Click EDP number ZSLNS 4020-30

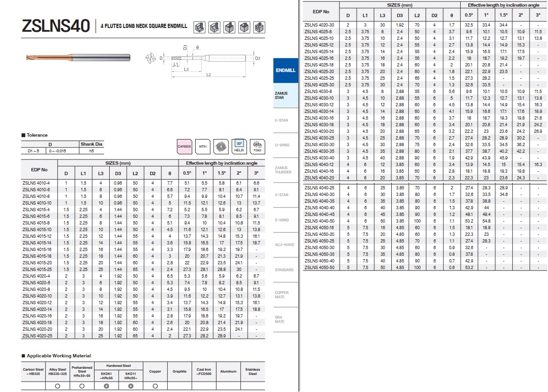pyautogui.click(x=319, y=25)
